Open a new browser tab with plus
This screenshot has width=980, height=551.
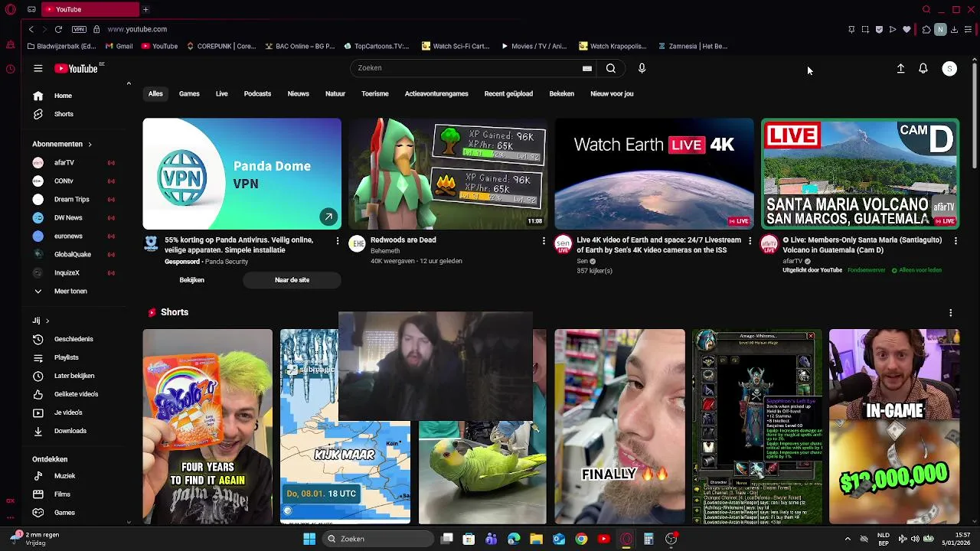[x=145, y=9]
